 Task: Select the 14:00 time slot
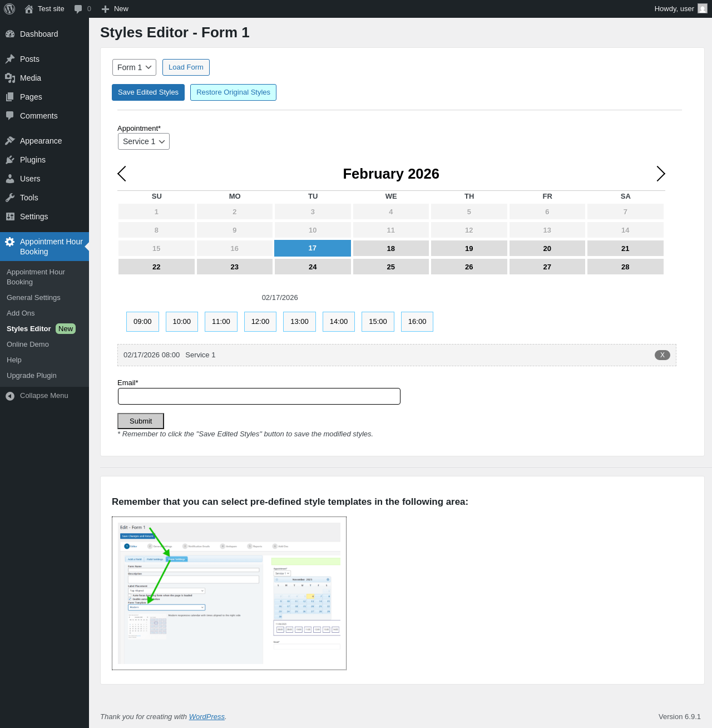339,322
